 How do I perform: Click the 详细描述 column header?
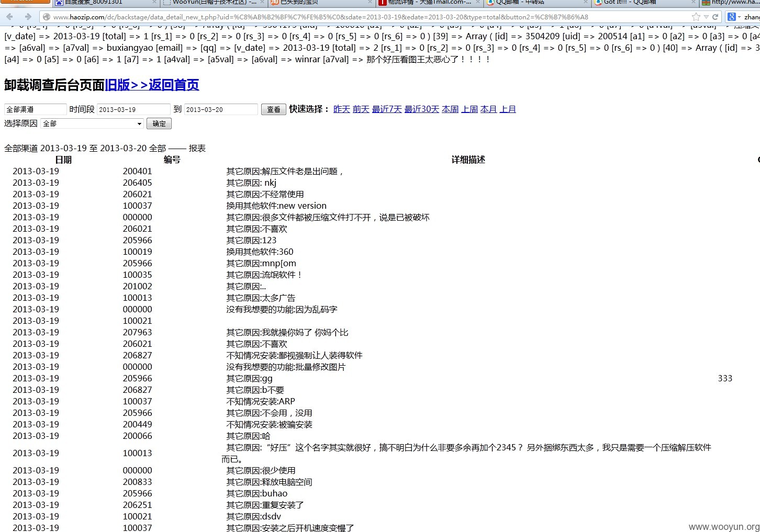[468, 160]
